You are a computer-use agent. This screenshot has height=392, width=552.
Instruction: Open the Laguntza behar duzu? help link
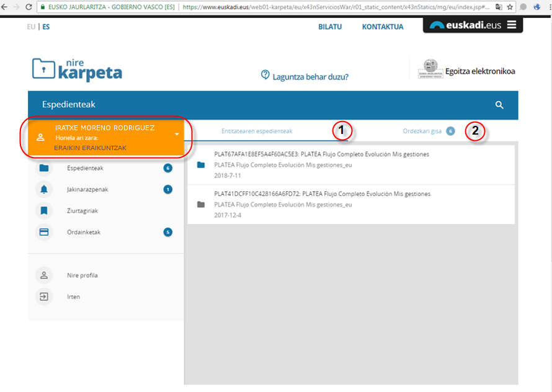[305, 76]
